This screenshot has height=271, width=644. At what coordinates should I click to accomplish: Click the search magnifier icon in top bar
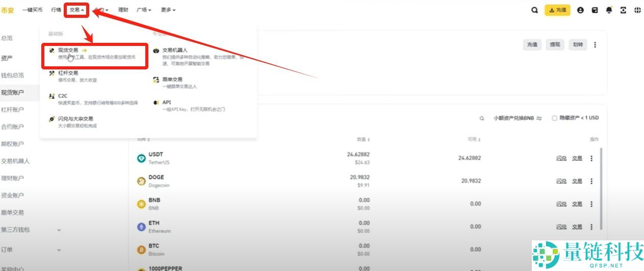534,10
